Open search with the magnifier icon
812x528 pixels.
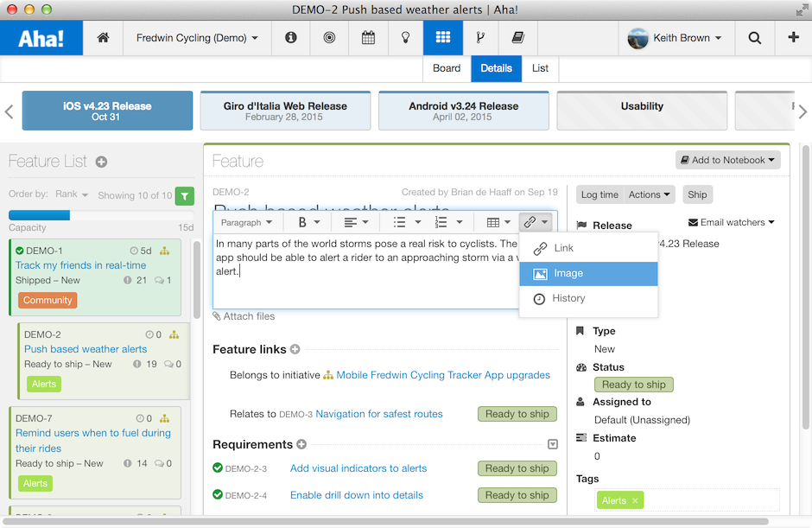[x=754, y=38]
